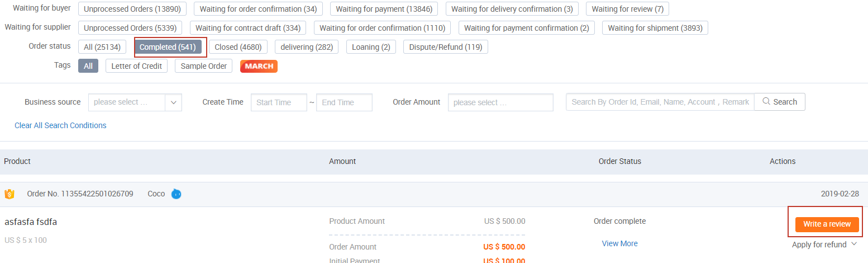Screen dimensions: 868x263
Task: Click the magnifier icon in Search button
Action: 766,102
